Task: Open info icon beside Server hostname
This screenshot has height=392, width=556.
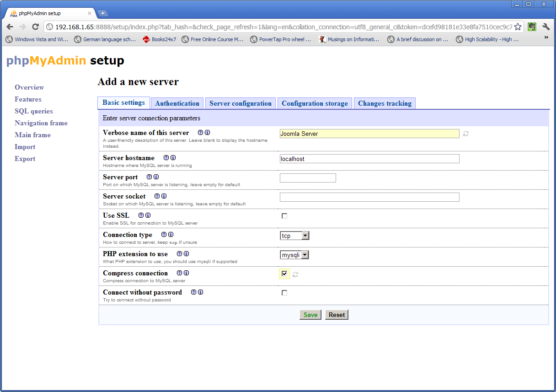Action: (x=173, y=158)
